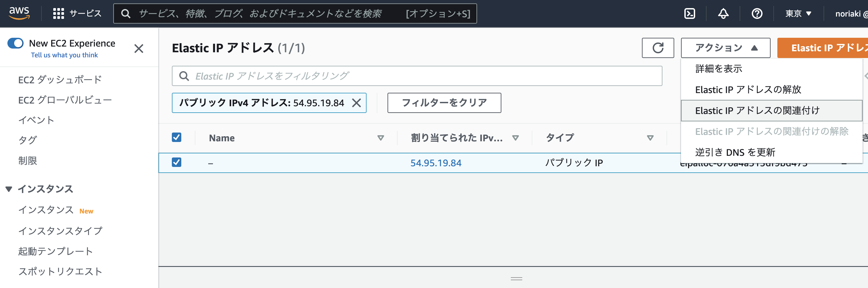868x288 pixels.
Task: Open タグ in the sidebar
Action: 28,140
